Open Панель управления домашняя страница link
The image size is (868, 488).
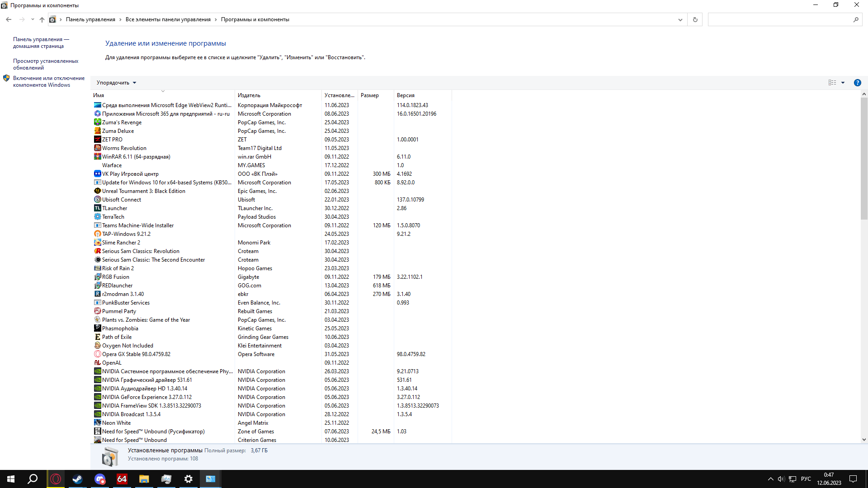(x=41, y=42)
